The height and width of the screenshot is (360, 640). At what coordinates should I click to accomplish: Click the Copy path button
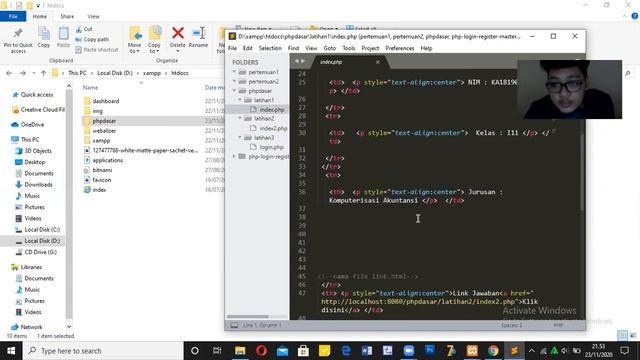(92, 40)
